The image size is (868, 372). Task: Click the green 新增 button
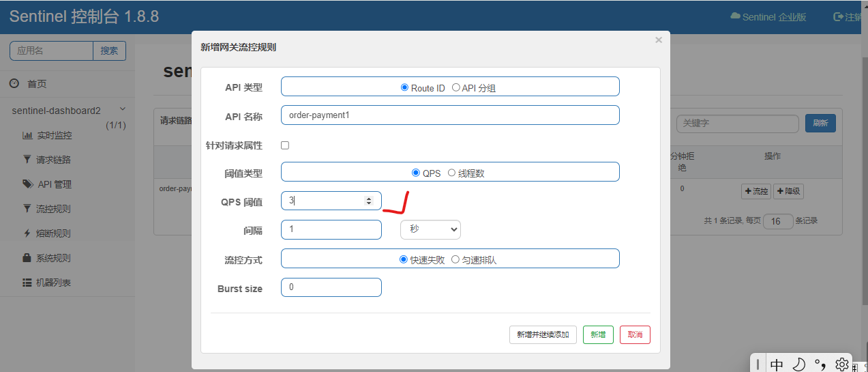tap(598, 334)
